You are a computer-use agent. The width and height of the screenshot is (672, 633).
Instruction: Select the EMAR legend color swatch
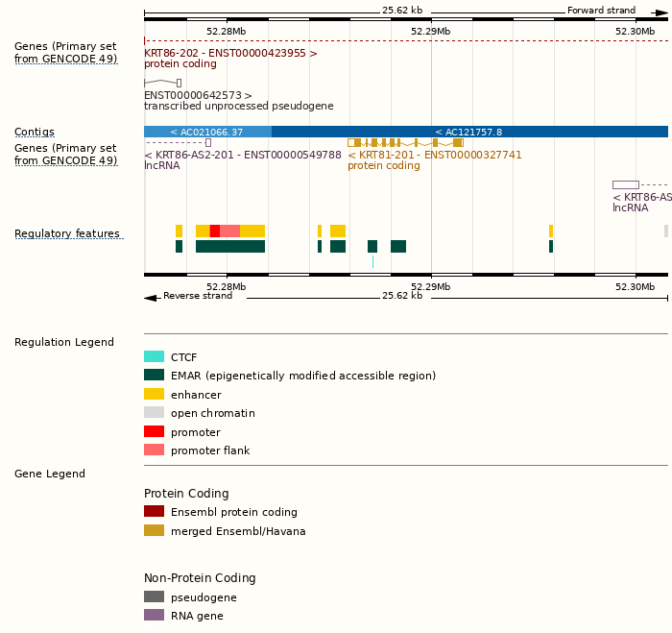[154, 376]
